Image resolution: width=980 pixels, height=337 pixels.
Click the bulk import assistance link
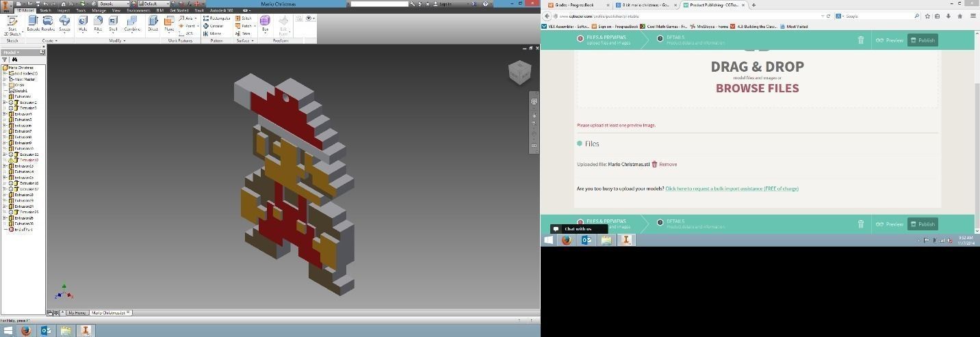[732, 189]
